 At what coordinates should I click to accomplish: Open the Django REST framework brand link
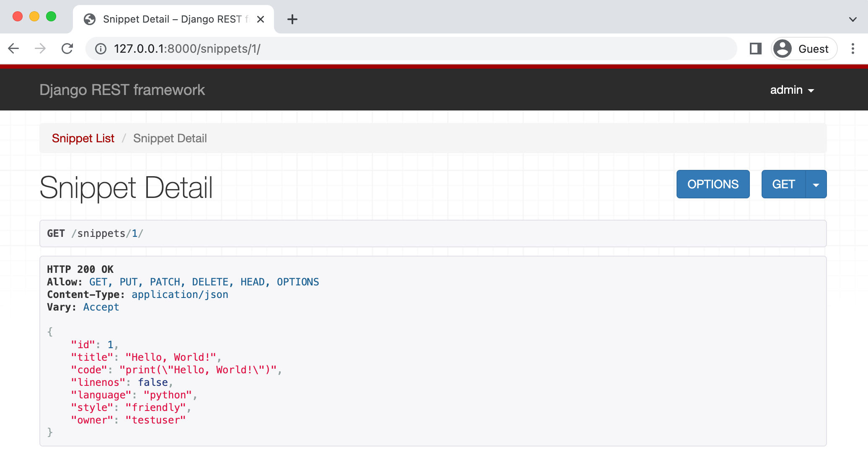coord(122,90)
